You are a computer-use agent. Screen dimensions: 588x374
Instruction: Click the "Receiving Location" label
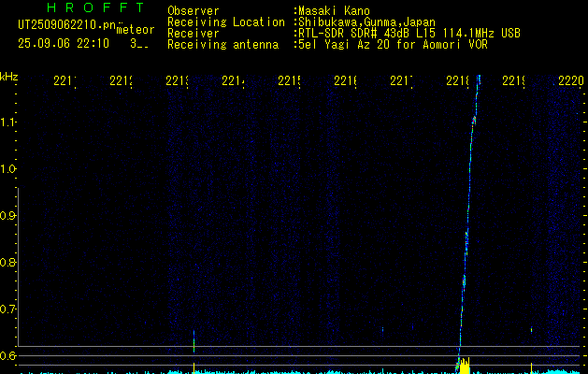click(x=226, y=22)
